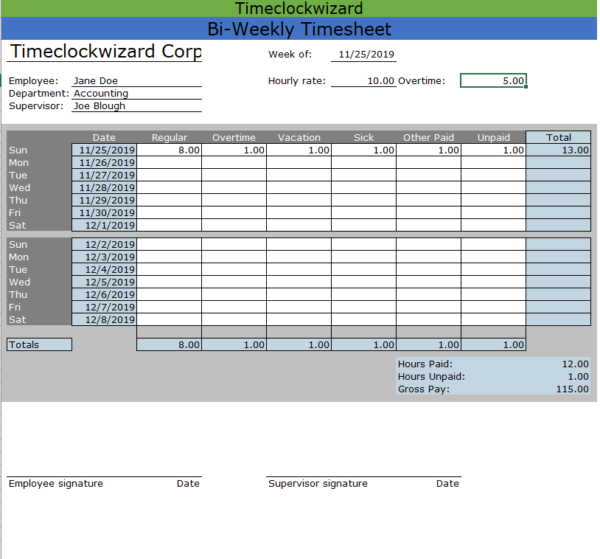Click the date cell 12/6/2019

[x=104, y=295]
